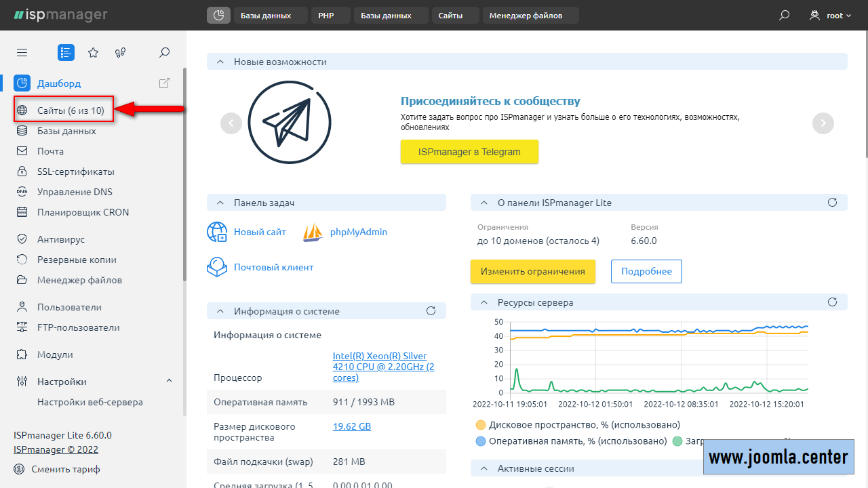The height and width of the screenshot is (488, 868).
Task: Click the ISPmanager in Telegram button
Action: tap(469, 152)
